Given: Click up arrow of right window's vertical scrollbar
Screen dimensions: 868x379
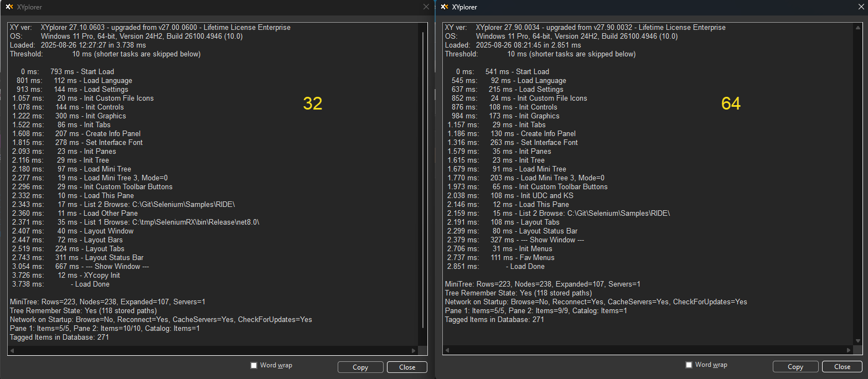Looking at the screenshot, I should (x=858, y=27).
